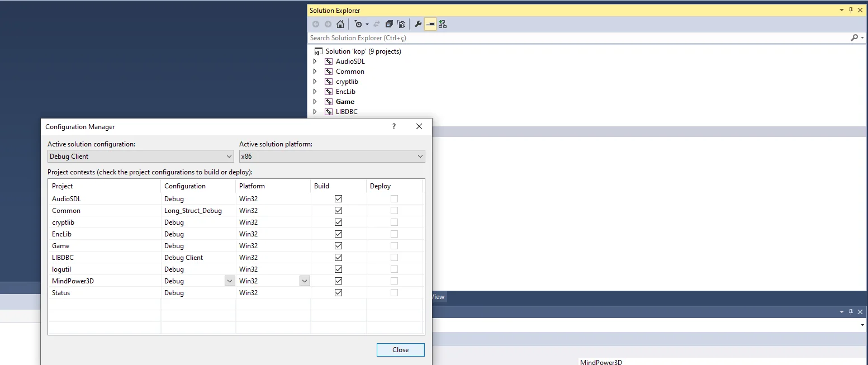868x365 pixels.
Task: Toggle the Preview Selected Items icon
Action: point(430,24)
